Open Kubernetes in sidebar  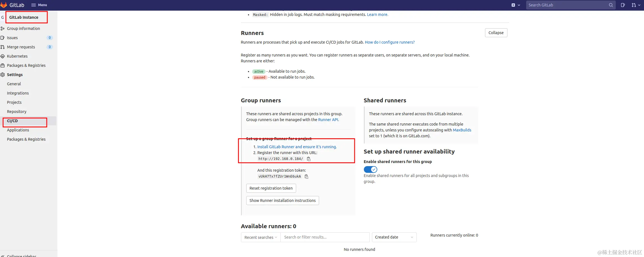click(x=17, y=56)
